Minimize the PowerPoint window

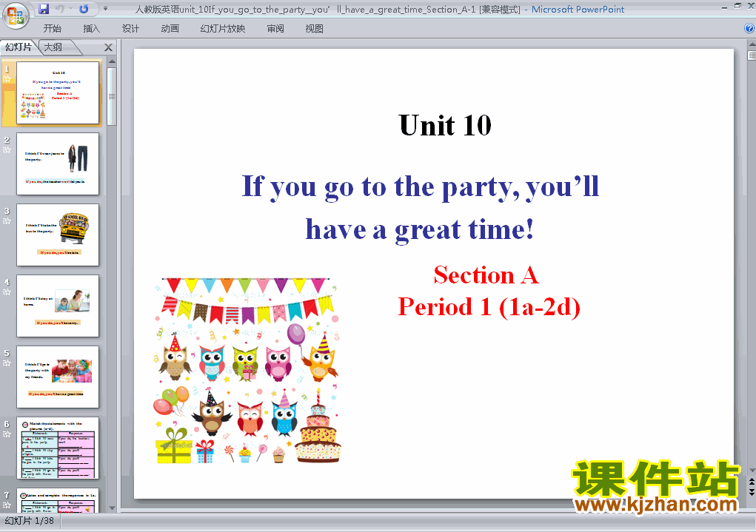coord(724,7)
